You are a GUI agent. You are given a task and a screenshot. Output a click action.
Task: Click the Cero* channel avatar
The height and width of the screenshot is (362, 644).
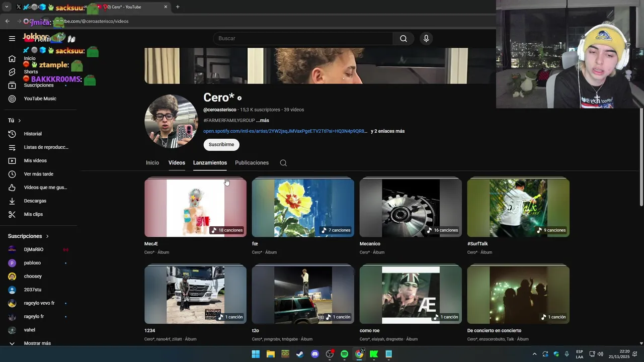[171, 121]
